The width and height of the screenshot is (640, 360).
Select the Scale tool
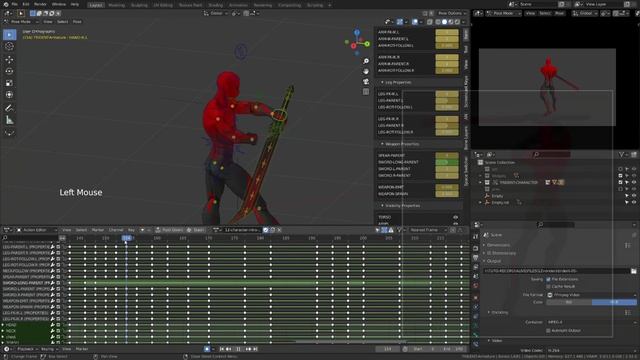[x=9, y=83]
